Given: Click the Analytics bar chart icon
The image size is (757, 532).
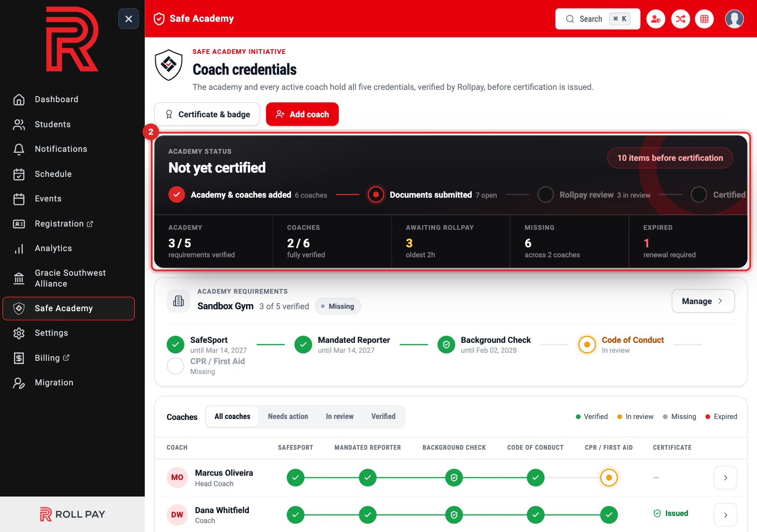Looking at the screenshot, I should [19, 249].
